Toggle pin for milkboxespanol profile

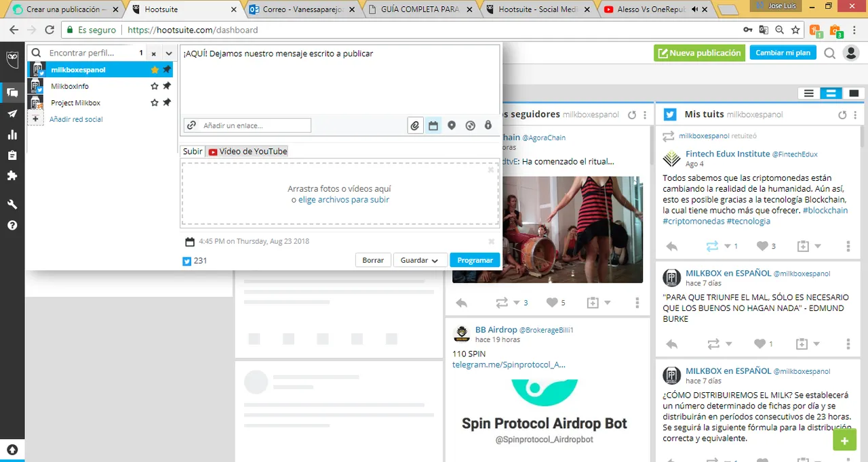tap(167, 69)
